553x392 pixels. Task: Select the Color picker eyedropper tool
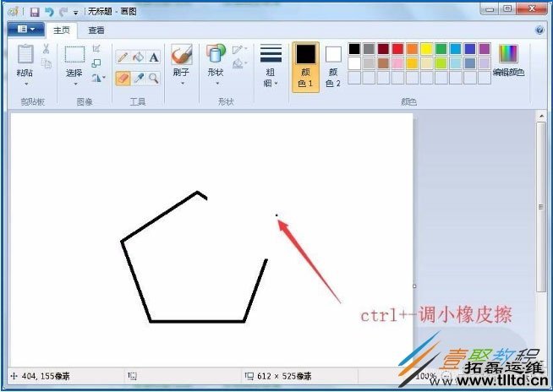click(x=139, y=79)
